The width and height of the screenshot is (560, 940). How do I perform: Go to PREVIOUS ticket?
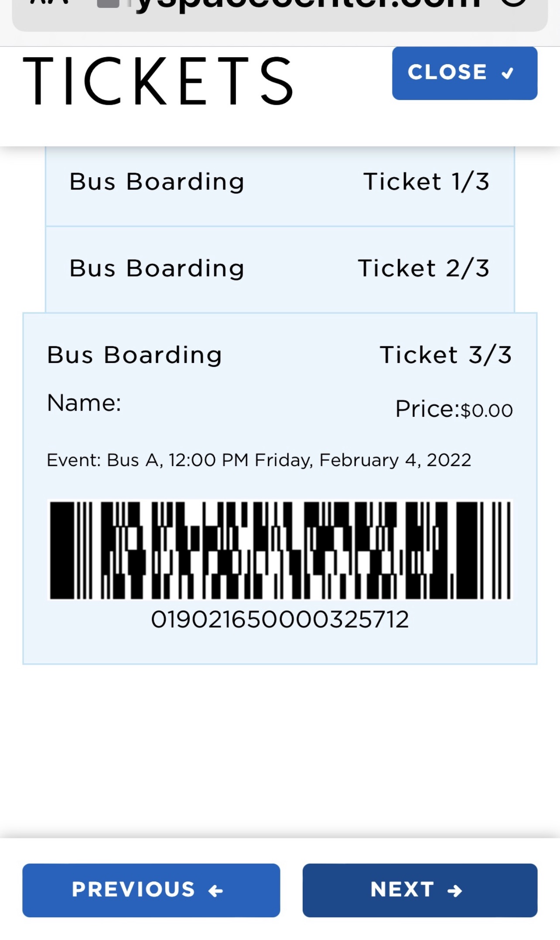tap(151, 890)
